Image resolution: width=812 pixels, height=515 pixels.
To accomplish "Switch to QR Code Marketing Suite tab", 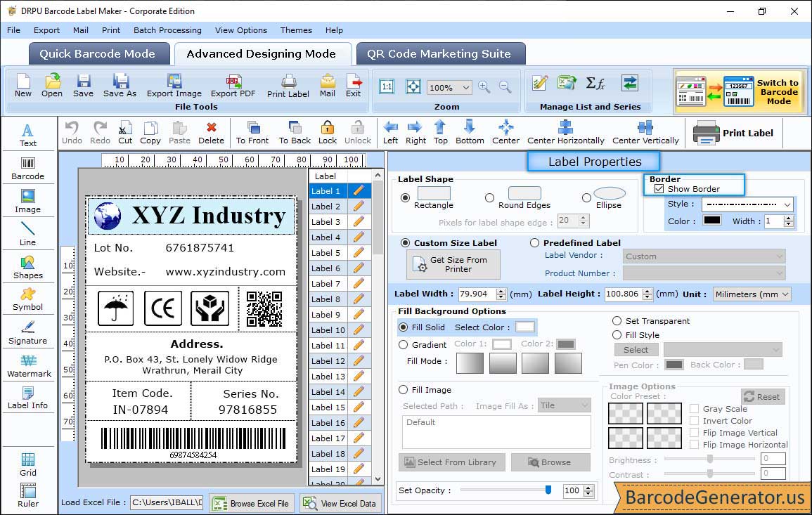I will click(x=440, y=54).
